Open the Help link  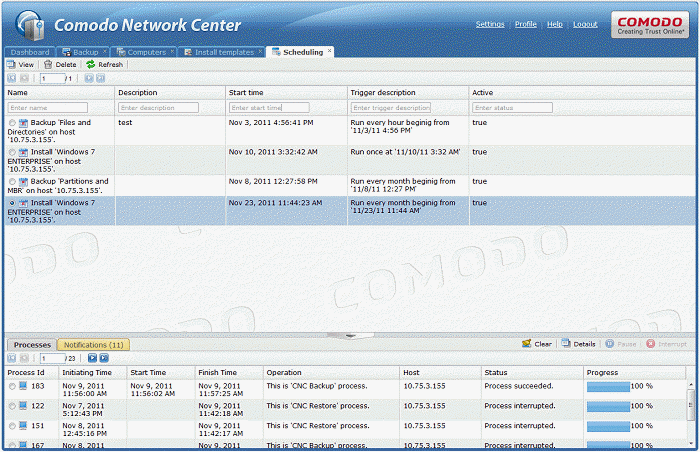tap(554, 24)
